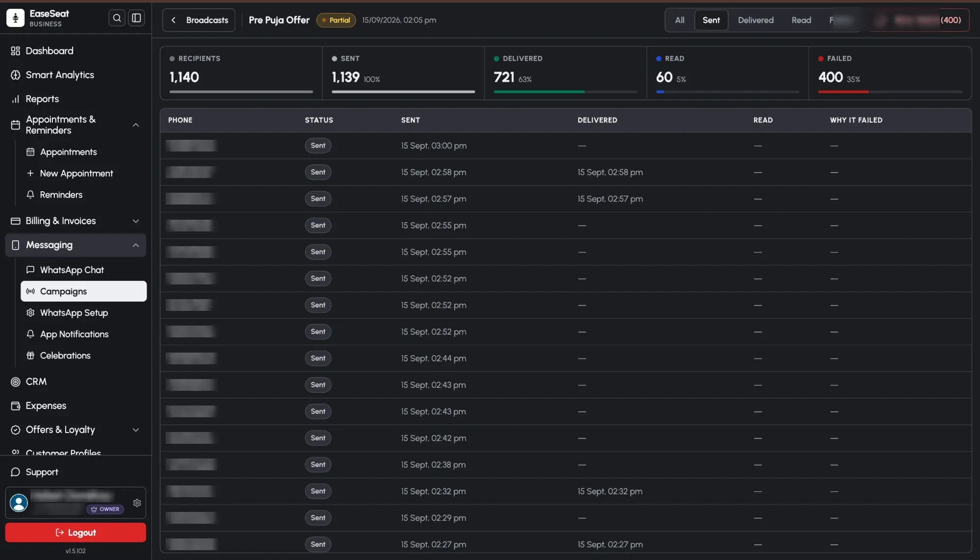Click the Failed progress bar

click(890, 92)
